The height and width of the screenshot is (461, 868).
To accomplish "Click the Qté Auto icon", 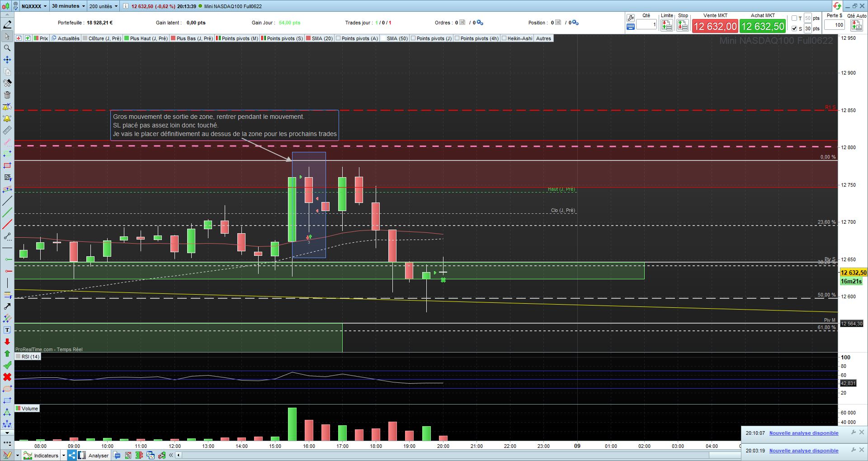I will click(857, 26).
